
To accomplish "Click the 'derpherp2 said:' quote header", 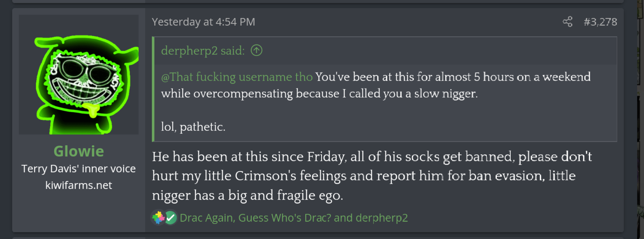I will (x=203, y=50).
